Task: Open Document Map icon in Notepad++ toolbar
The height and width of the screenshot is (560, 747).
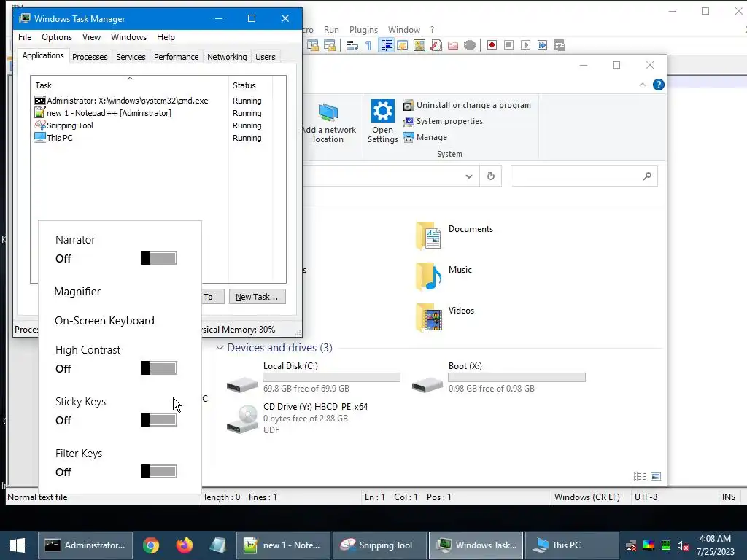Action: coord(419,45)
